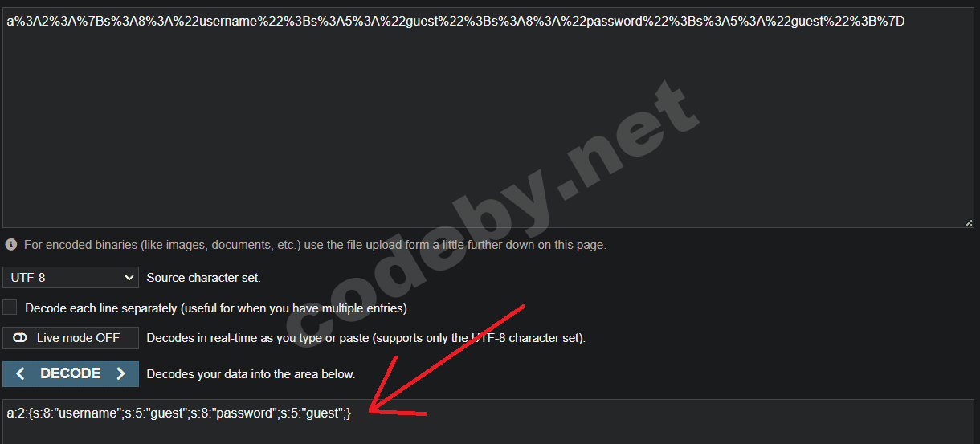Toggle the 'Live mode OFF' switch
The width and height of the screenshot is (980, 444).
pyautogui.click(x=71, y=338)
